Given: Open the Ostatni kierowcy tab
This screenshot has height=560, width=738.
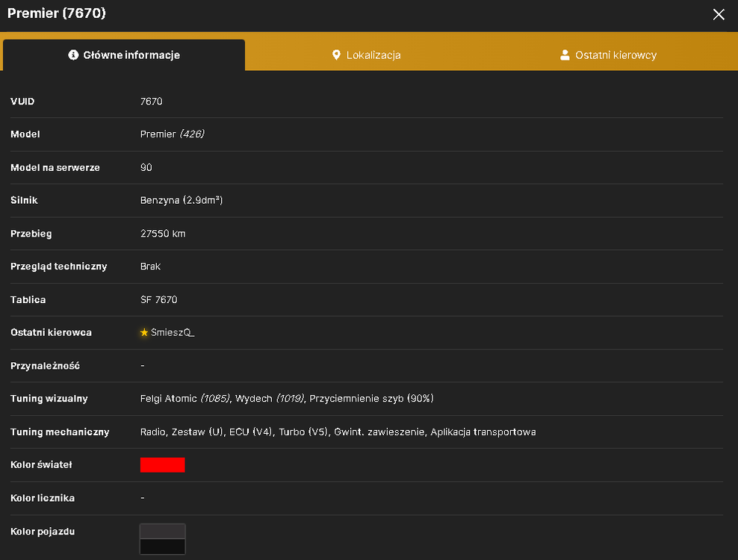Looking at the screenshot, I should point(608,55).
